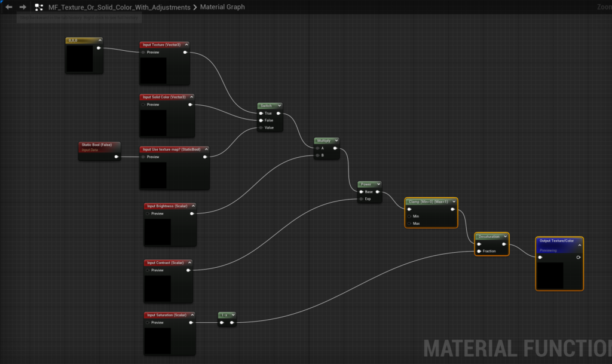Viewport: 612px width, 364px height.
Task: Click the Input Solid Color preview thumbnail
Action: (153, 123)
